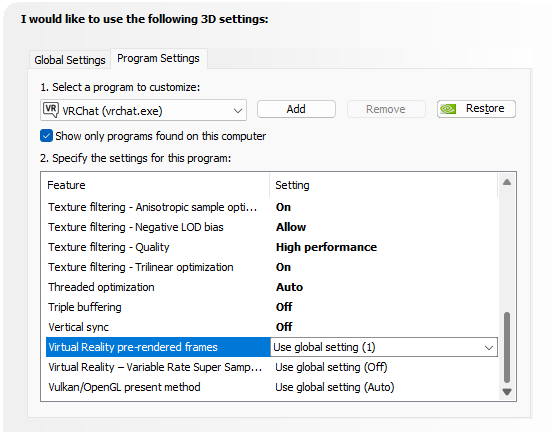553x432 pixels.
Task: Click the scroll down arrow in settings list
Action: tap(507, 392)
